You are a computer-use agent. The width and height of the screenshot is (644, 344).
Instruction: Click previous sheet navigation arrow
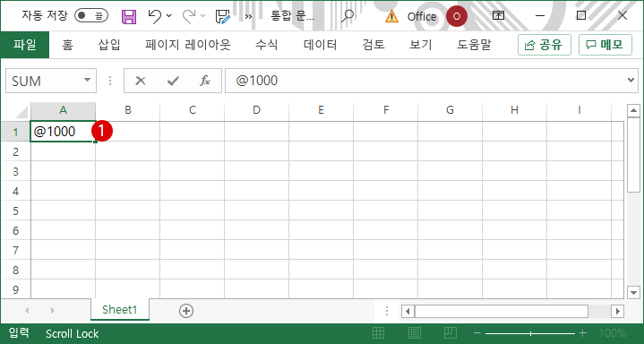(27, 310)
